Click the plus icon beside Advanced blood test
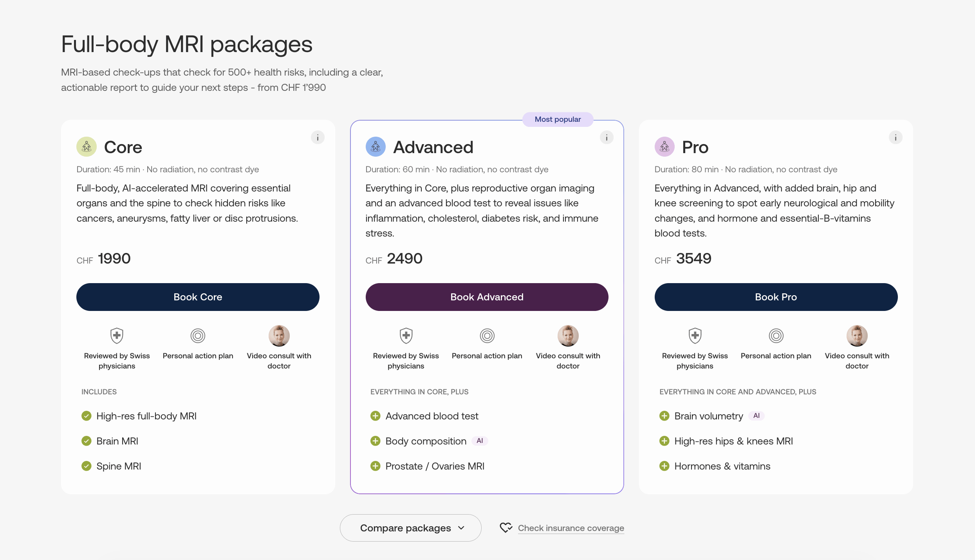The width and height of the screenshot is (975, 560). [x=375, y=416]
